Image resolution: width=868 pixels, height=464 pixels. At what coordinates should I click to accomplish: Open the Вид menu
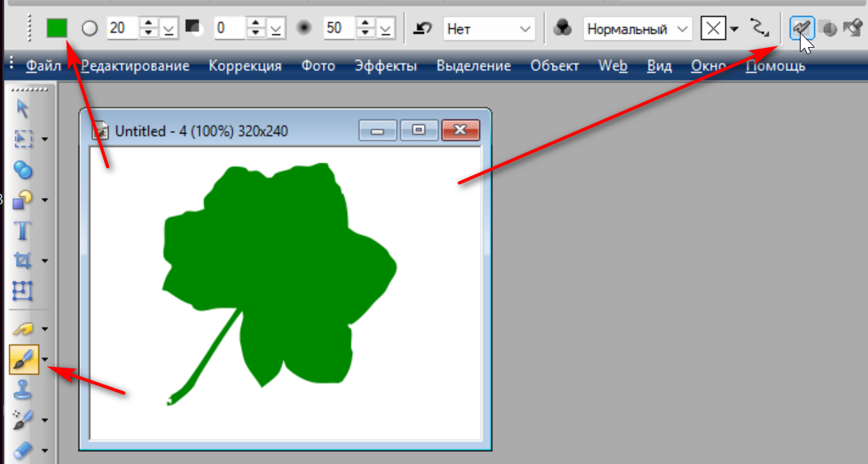click(x=659, y=67)
